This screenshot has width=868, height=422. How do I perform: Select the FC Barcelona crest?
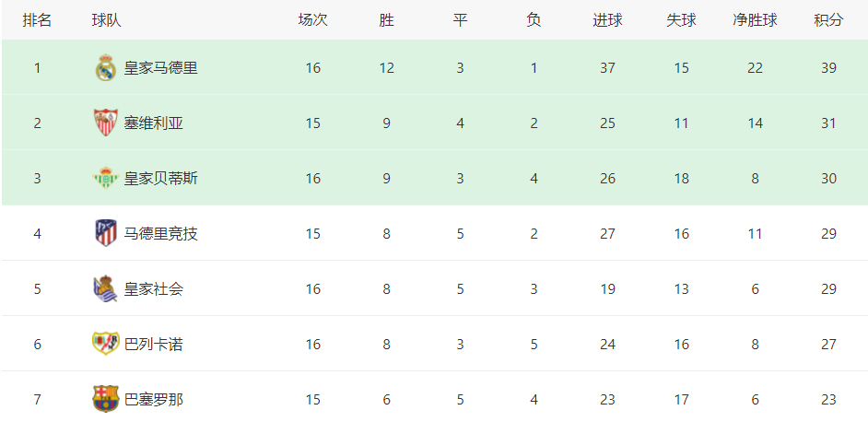(x=105, y=399)
